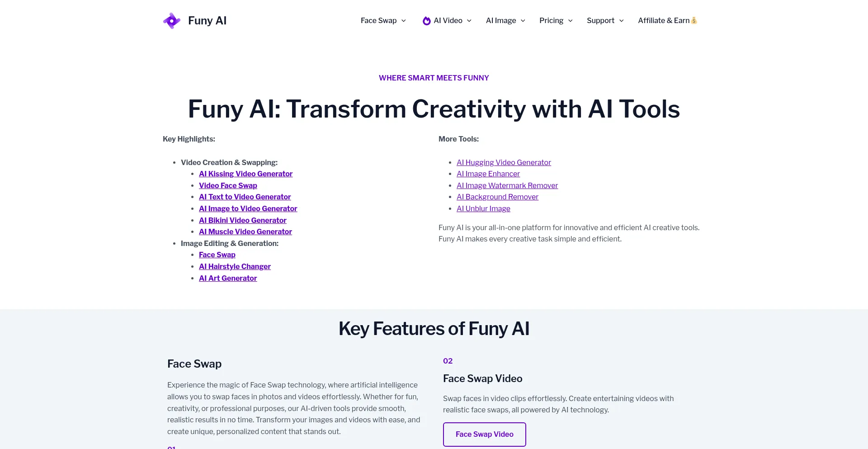Click the Funy AI brand name text

[207, 21]
